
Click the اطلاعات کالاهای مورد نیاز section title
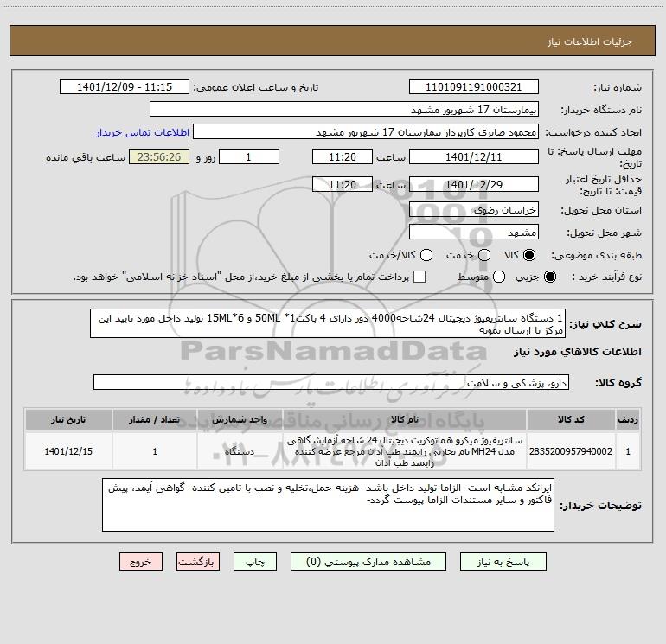point(577,352)
